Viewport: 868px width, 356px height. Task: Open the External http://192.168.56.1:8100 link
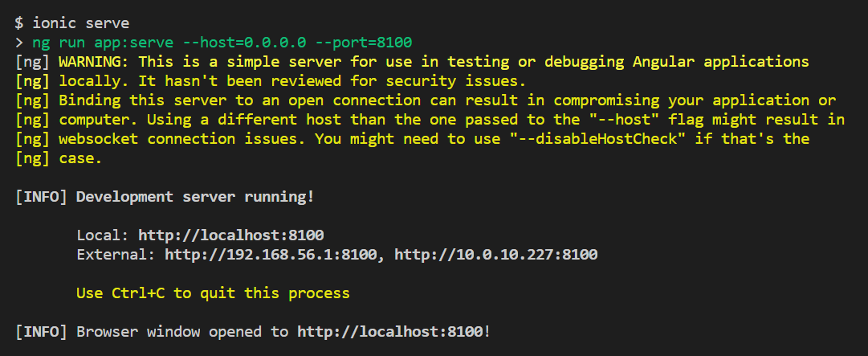(x=271, y=254)
